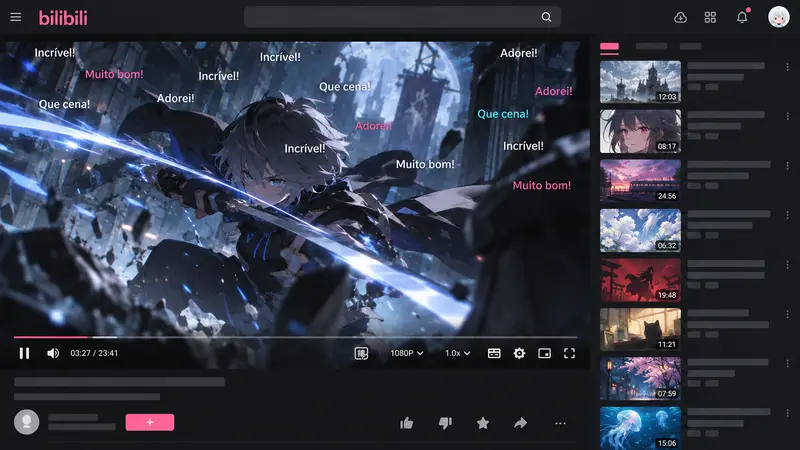
Task: Toggle subtitles in the player
Action: 494,353
